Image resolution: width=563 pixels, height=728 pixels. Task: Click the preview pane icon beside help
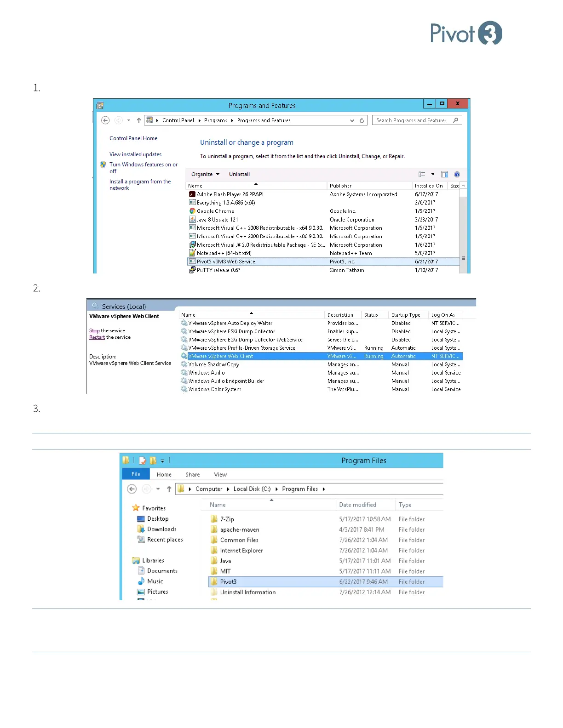point(444,174)
